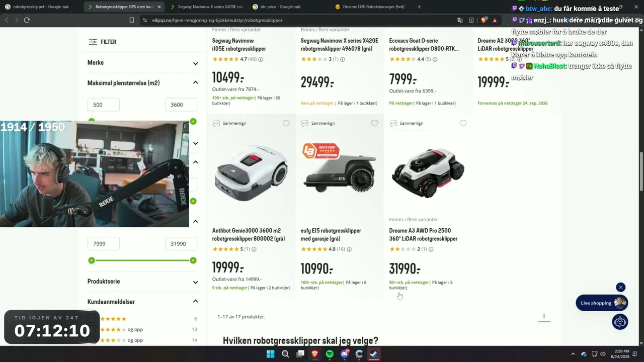The width and height of the screenshot is (644, 362).
Task: Favorite the eufy E15 robotgressklipper
Action: point(374,123)
